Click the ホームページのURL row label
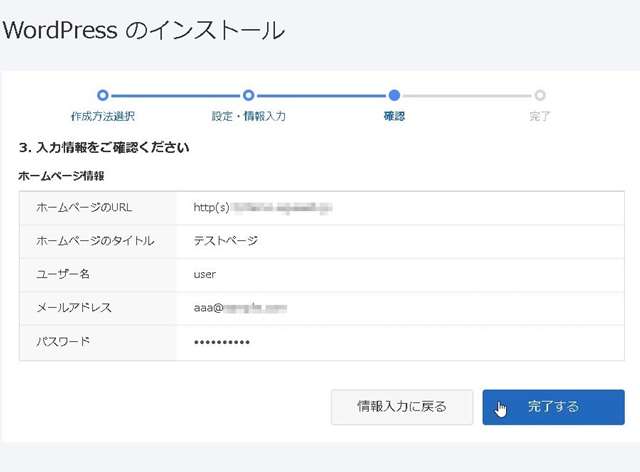640x472 pixels. pos(84,208)
